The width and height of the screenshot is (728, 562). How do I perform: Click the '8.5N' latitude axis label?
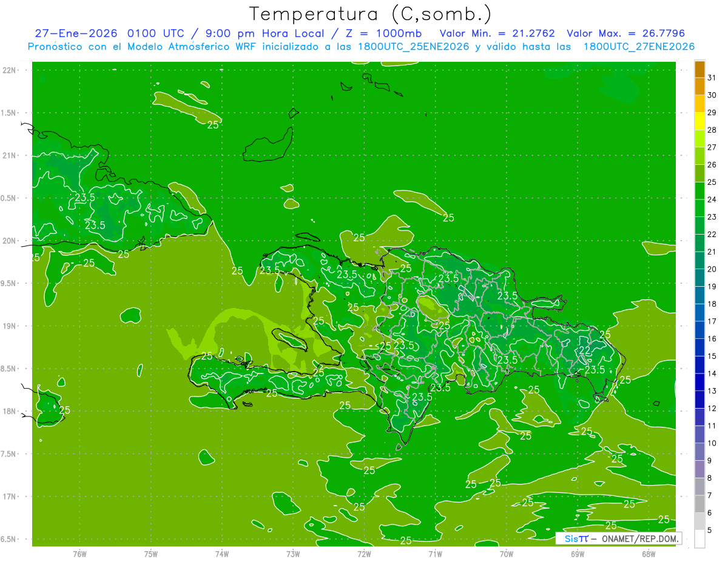[x=9, y=369]
